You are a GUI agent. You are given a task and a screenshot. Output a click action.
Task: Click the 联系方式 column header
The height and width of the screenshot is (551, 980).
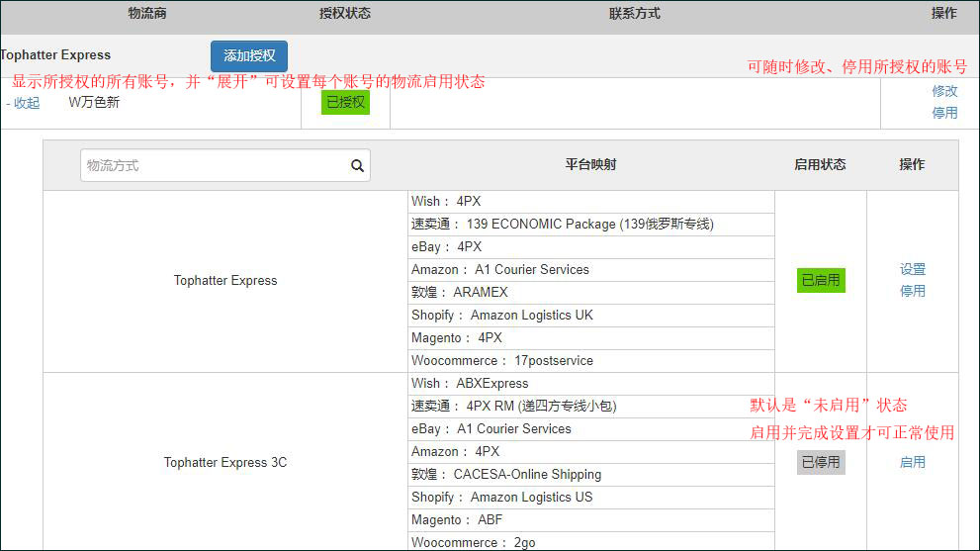tap(634, 14)
